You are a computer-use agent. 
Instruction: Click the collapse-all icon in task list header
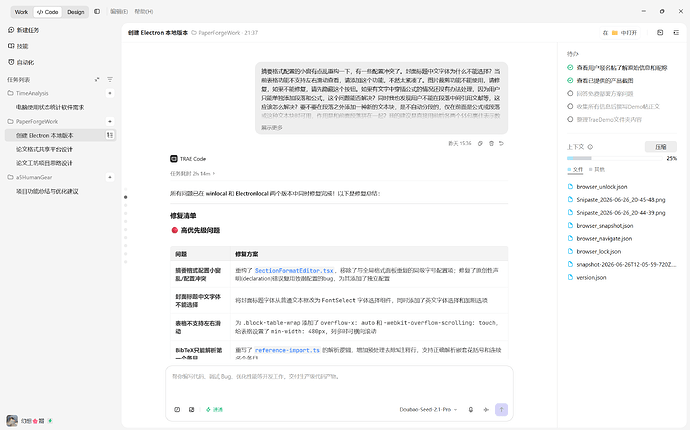click(97, 80)
